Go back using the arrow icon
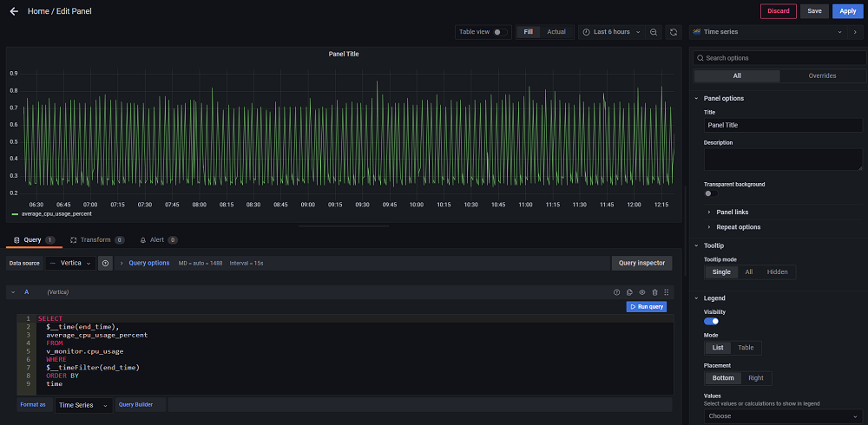 click(14, 11)
